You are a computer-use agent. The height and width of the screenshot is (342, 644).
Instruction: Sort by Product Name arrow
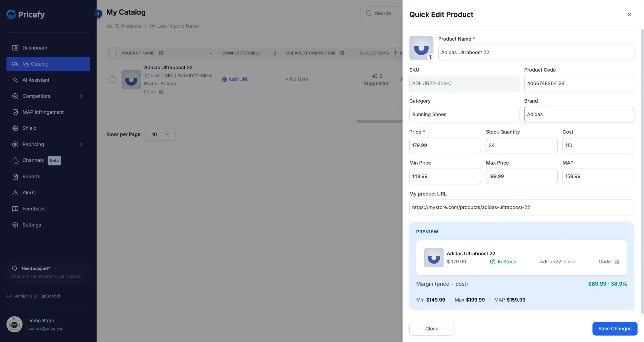tap(211, 53)
